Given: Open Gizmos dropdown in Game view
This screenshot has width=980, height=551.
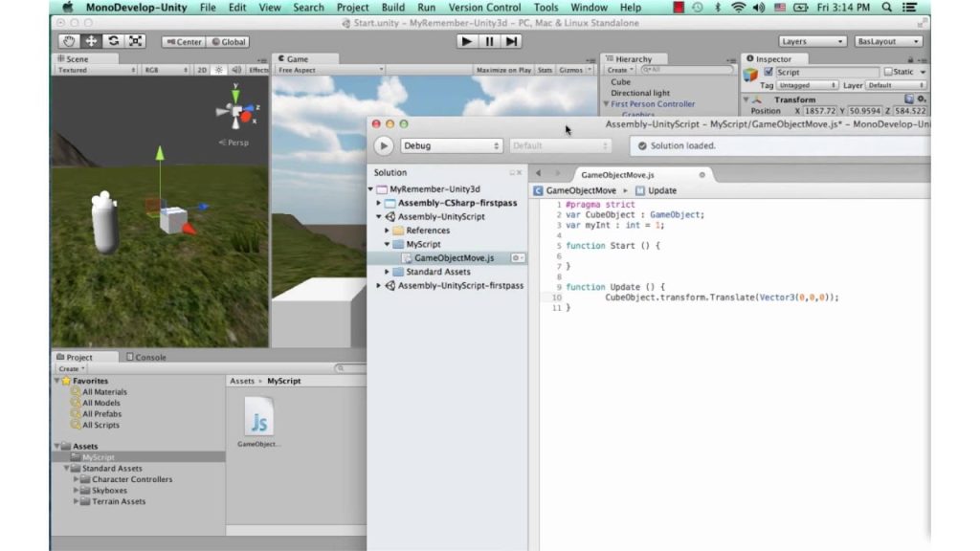Looking at the screenshot, I should click(575, 70).
